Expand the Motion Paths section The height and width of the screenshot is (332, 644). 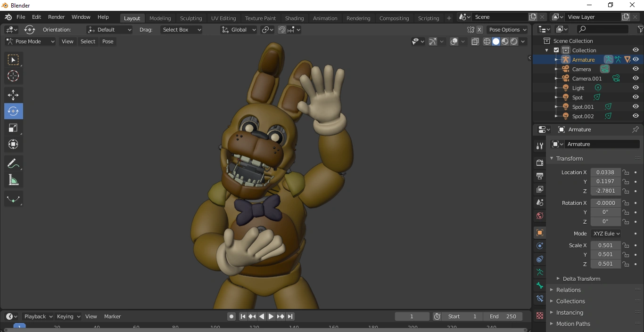tap(573, 324)
